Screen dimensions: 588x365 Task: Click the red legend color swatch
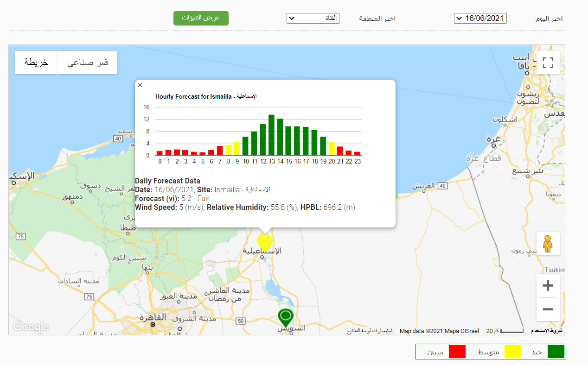pyautogui.click(x=457, y=352)
